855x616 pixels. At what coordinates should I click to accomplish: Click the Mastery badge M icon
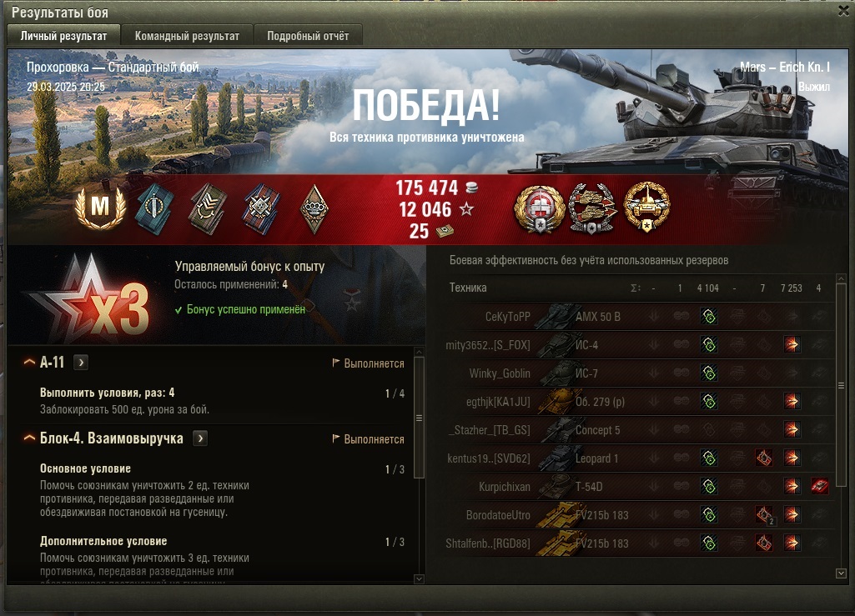[100, 208]
